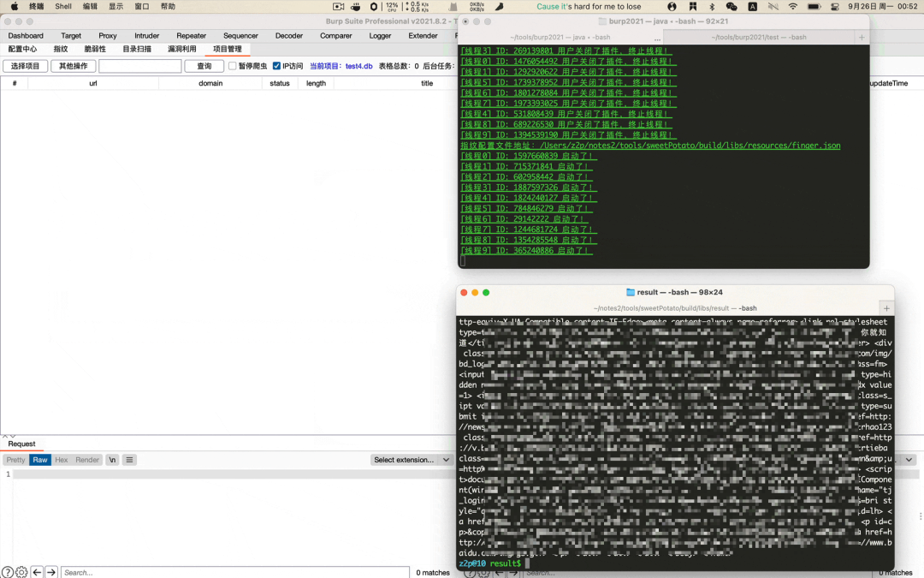Image resolution: width=924 pixels, height=578 pixels.
Task: Click the 其他操作 button
Action: (73, 66)
